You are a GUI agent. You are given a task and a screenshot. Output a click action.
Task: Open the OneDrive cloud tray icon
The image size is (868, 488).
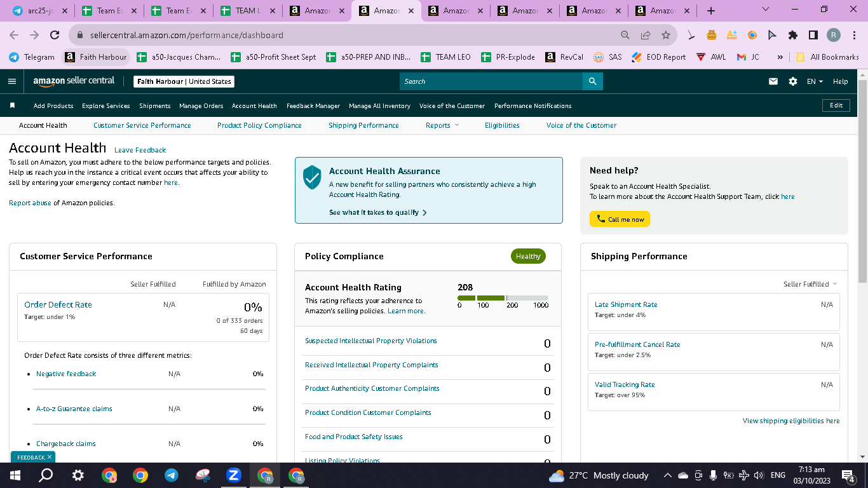pos(683,475)
